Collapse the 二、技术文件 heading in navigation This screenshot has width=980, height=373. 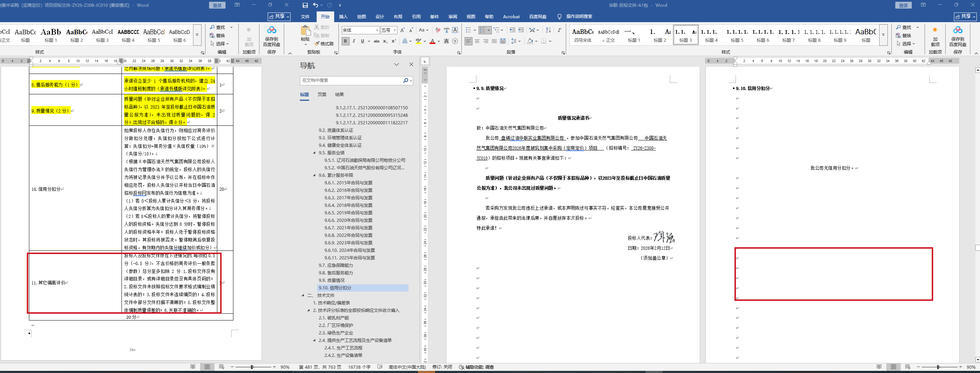tap(303, 295)
